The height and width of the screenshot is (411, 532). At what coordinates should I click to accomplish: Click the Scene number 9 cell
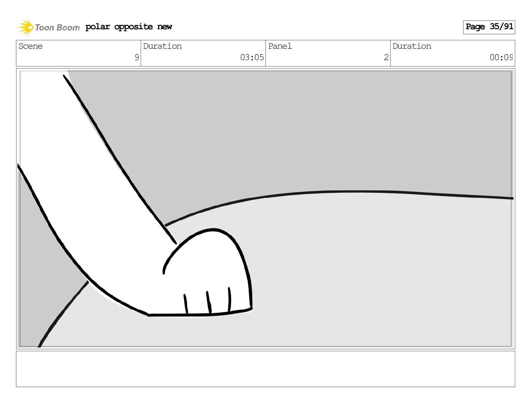79,53
